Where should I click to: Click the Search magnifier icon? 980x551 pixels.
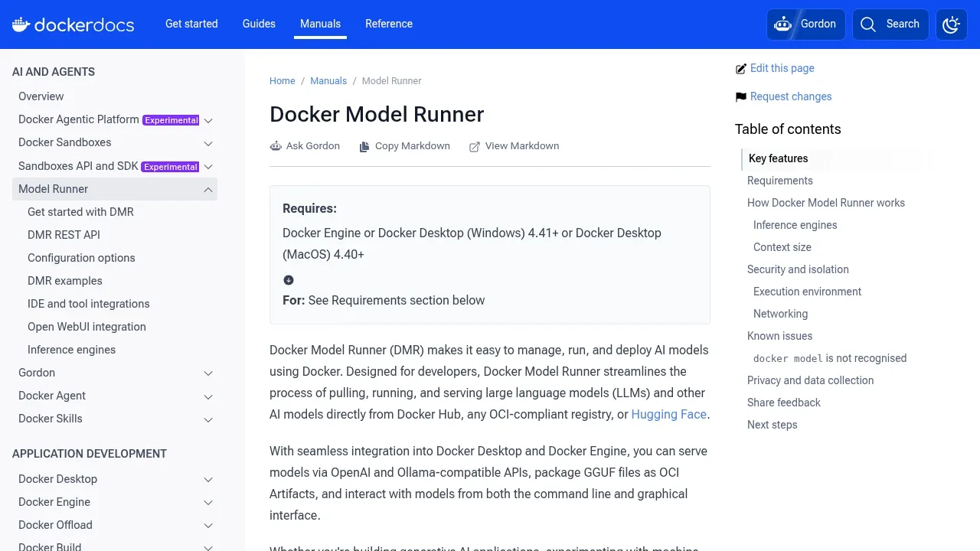[868, 24]
